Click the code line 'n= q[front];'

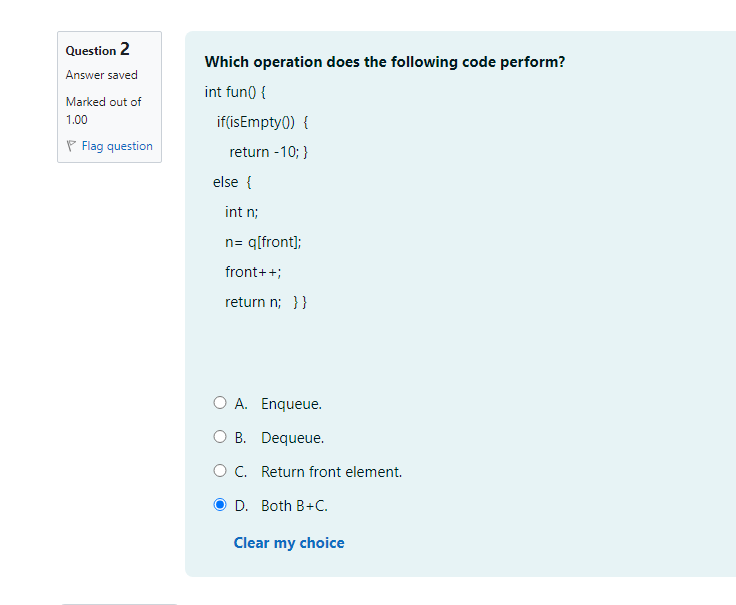pyautogui.click(x=263, y=242)
